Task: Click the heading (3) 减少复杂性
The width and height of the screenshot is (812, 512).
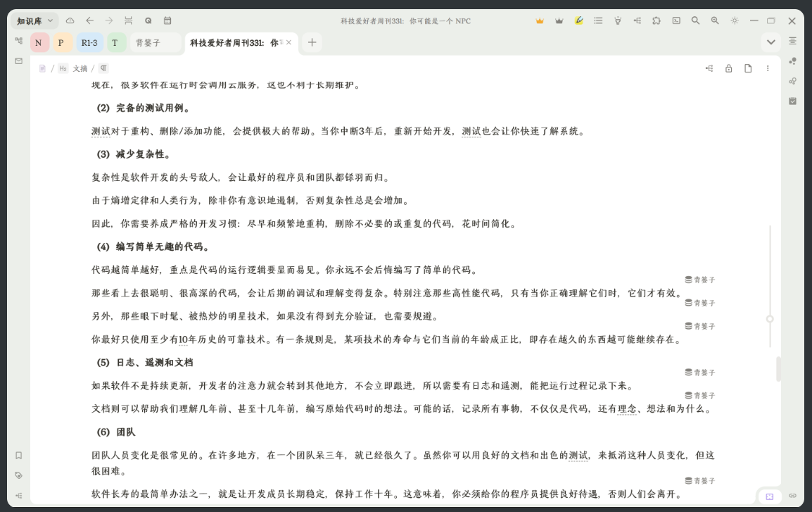Action: coord(134,154)
